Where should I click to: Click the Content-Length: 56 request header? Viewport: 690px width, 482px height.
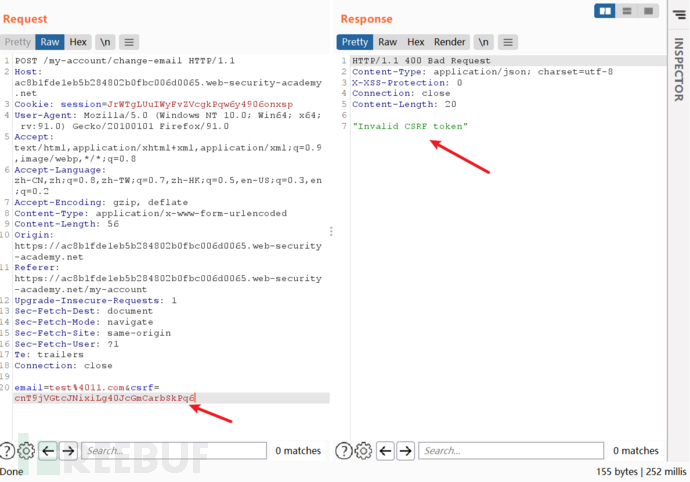point(66,224)
